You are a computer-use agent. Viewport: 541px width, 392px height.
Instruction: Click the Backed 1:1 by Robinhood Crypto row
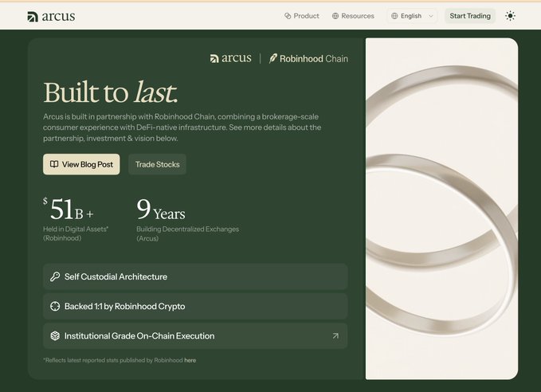(x=195, y=306)
